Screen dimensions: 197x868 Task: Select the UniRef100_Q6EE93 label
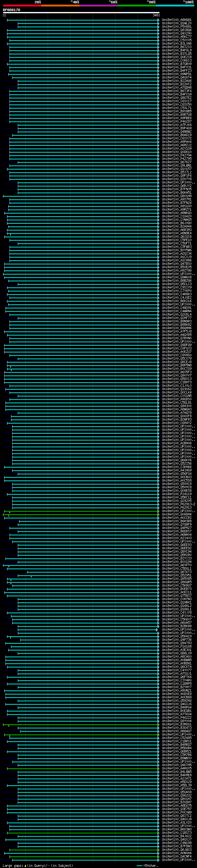click(176, 544)
